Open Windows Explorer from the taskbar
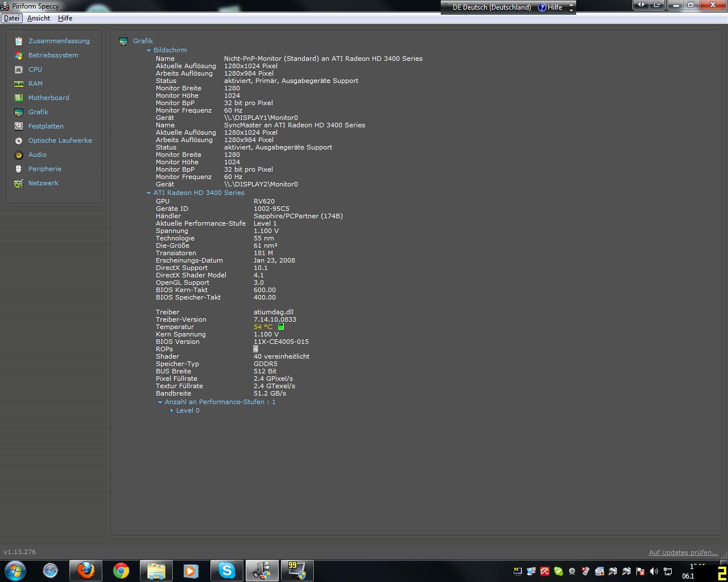This screenshot has height=582, width=728. coord(156,571)
